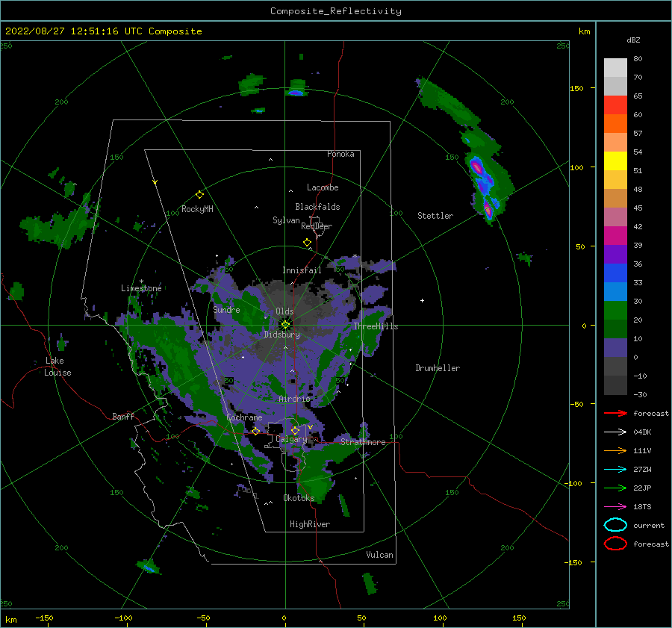Click the yellow diamond marker near RockyMH
Screen dimensions: 672x628
pos(199,195)
